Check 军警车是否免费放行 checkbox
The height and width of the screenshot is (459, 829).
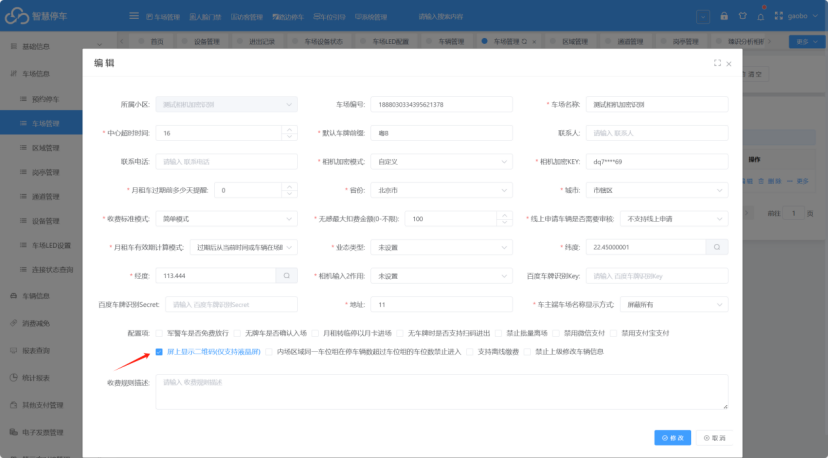point(159,333)
